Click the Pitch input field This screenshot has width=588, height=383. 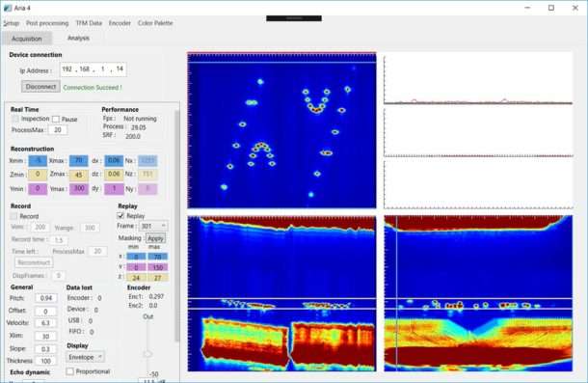(x=46, y=298)
